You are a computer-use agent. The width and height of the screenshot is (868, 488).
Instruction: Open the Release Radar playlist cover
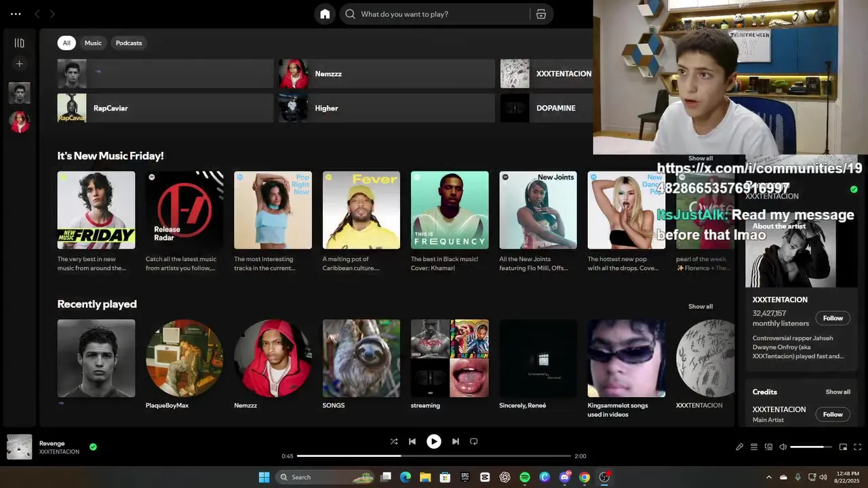coord(184,210)
